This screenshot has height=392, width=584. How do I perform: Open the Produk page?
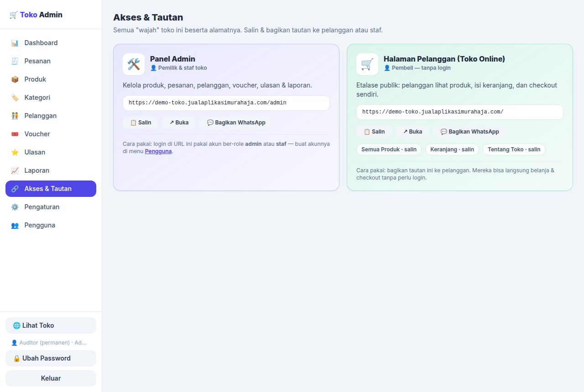[x=51, y=79]
